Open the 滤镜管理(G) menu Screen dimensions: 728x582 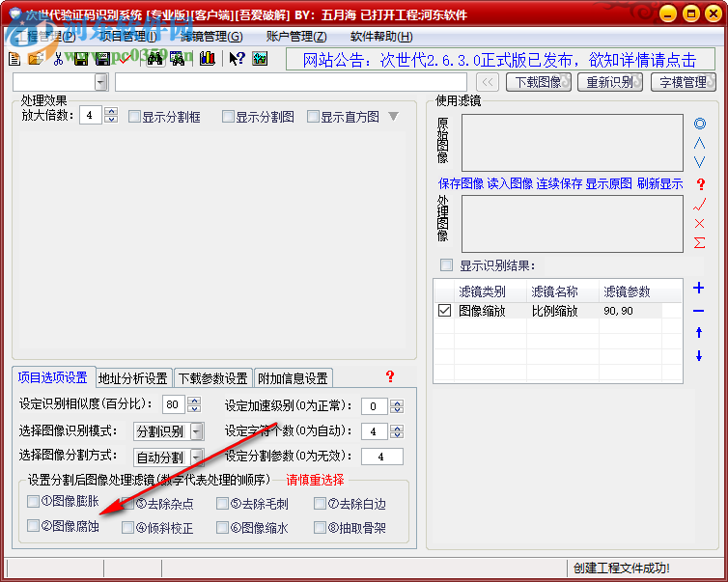[x=211, y=37]
